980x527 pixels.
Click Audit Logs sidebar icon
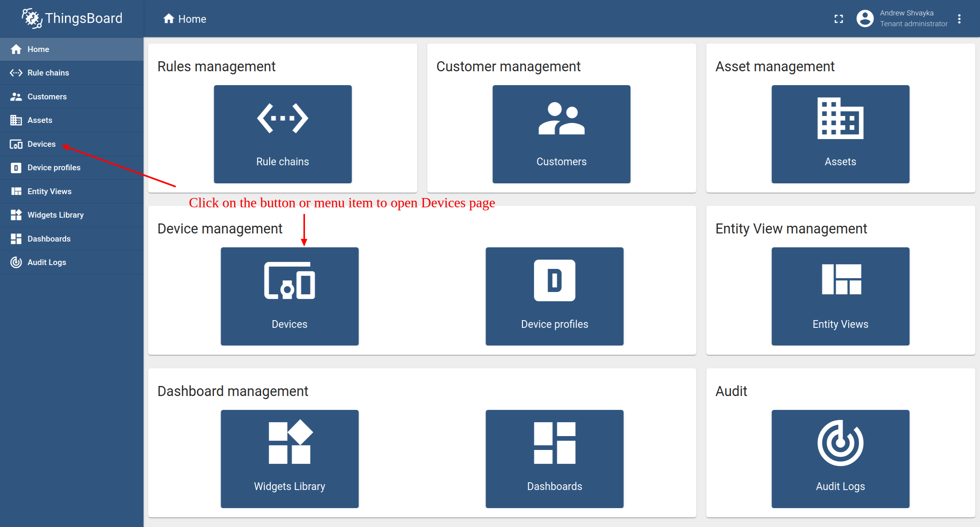pyautogui.click(x=16, y=262)
